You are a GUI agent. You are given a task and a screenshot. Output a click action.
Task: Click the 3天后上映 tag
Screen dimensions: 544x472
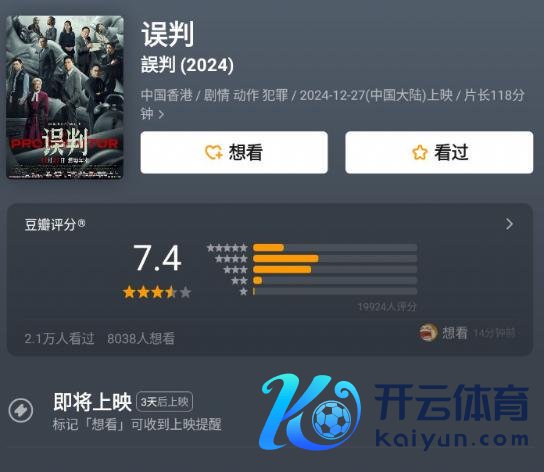click(164, 402)
